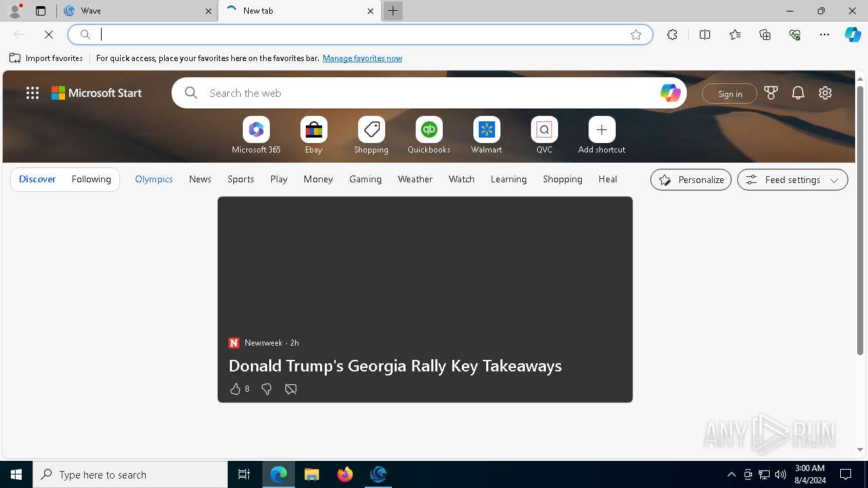Open Task View on taskbar
The width and height of the screenshot is (868, 488).
click(244, 474)
